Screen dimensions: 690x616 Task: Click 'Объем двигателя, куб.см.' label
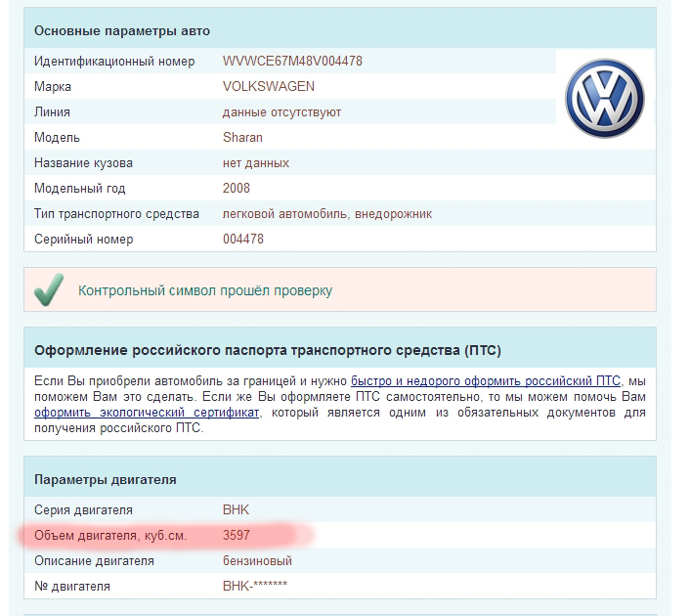pos(110,535)
